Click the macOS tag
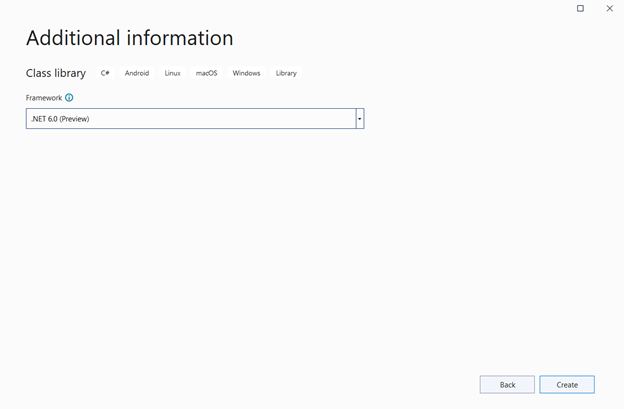This screenshot has height=409, width=624. [x=207, y=73]
